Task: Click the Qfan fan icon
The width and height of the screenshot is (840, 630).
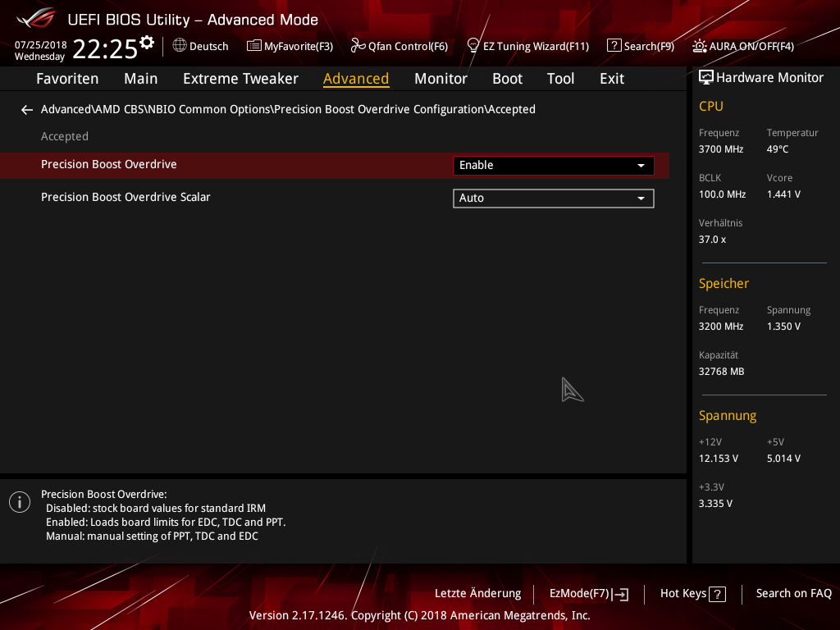Action: coord(358,46)
